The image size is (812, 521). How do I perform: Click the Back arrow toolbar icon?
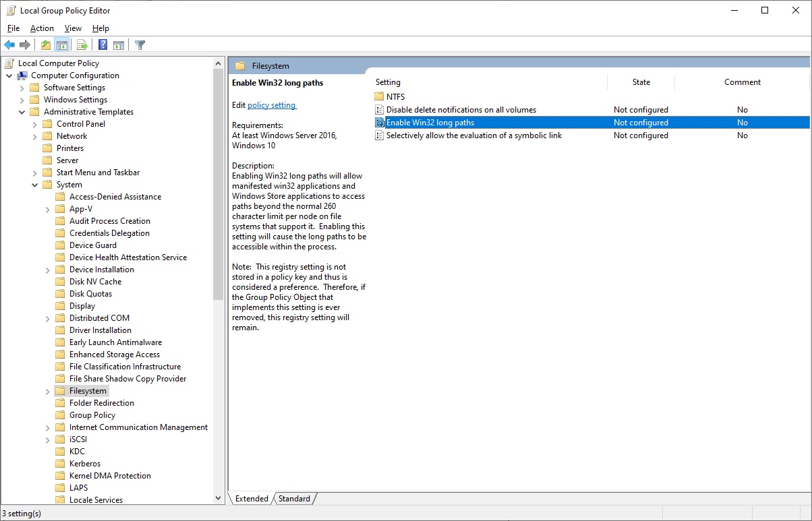pos(9,45)
